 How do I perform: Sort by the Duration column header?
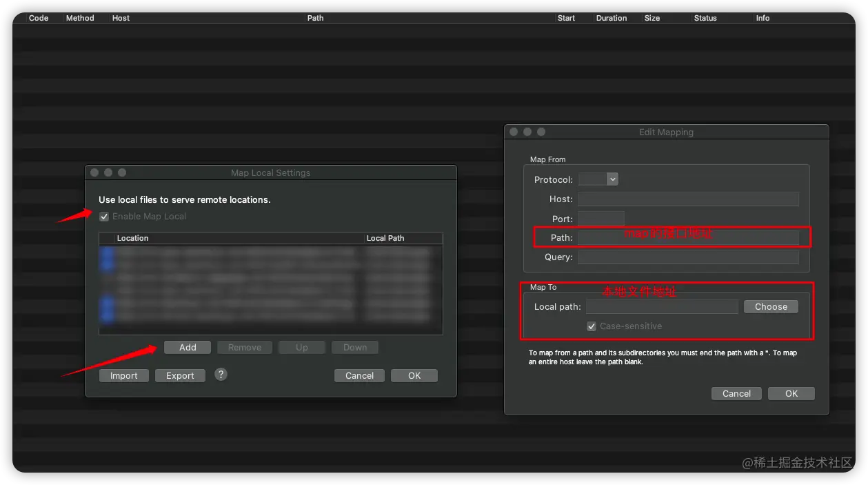coord(612,18)
